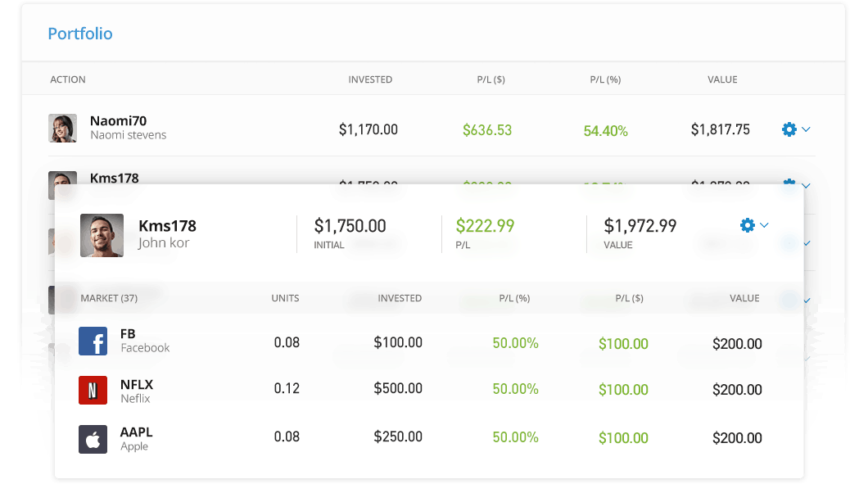Select the AAPL Apple market name
868x484 pixels.
pyautogui.click(x=135, y=432)
